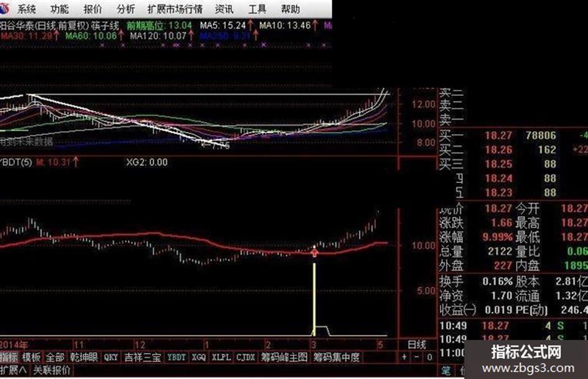Click the 收益(一) value 0.019
Screen dimensions: 588x379
coord(498,310)
